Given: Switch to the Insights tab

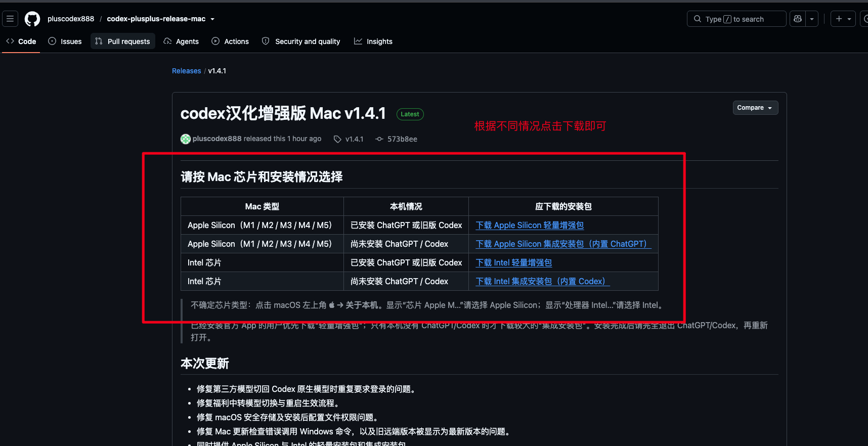Looking at the screenshot, I should [373, 41].
